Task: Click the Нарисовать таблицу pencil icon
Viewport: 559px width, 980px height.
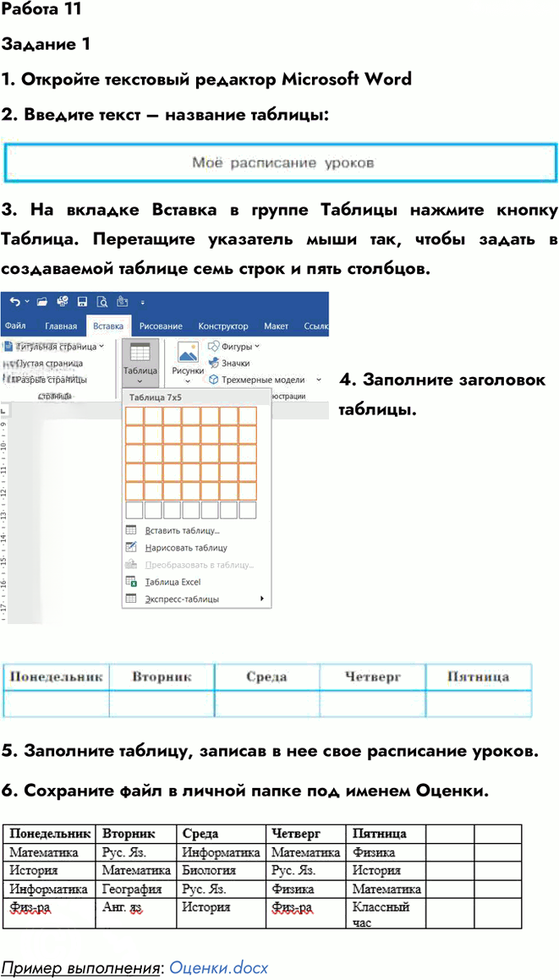Action: pos(131,548)
